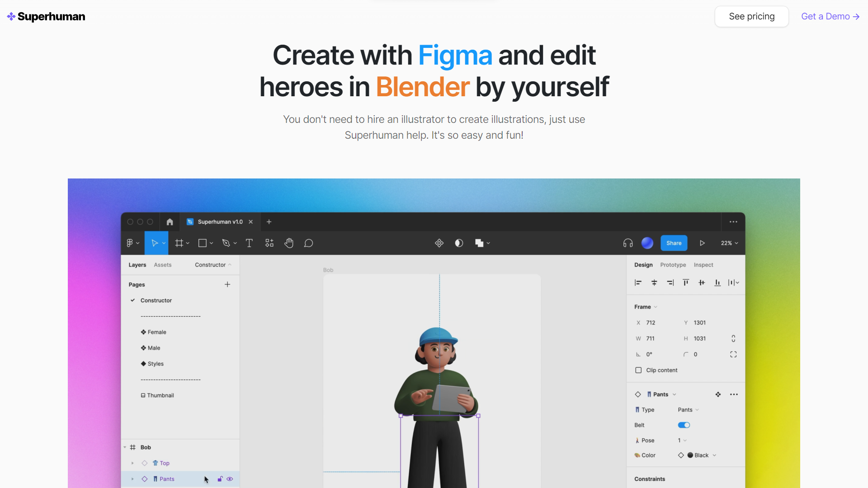868x488 pixels.
Task: Select the Comment tool
Action: click(x=308, y=243)
